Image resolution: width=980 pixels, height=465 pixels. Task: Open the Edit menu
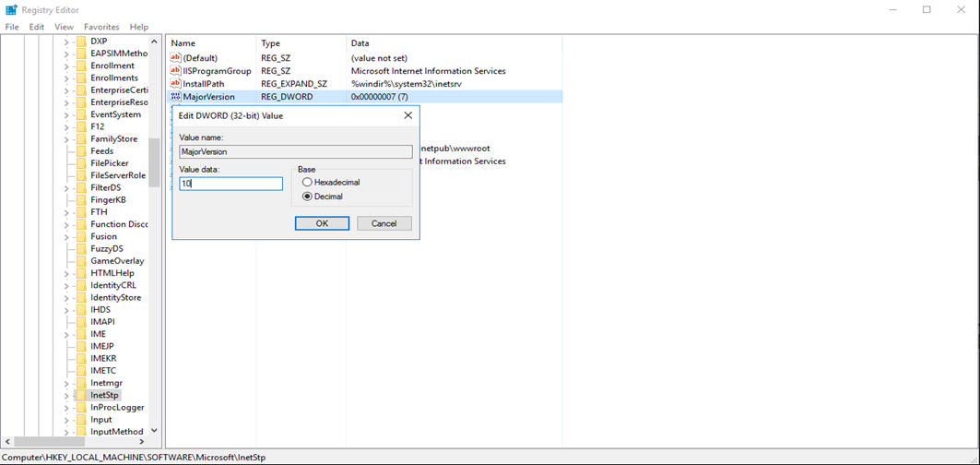coord(37,28)
